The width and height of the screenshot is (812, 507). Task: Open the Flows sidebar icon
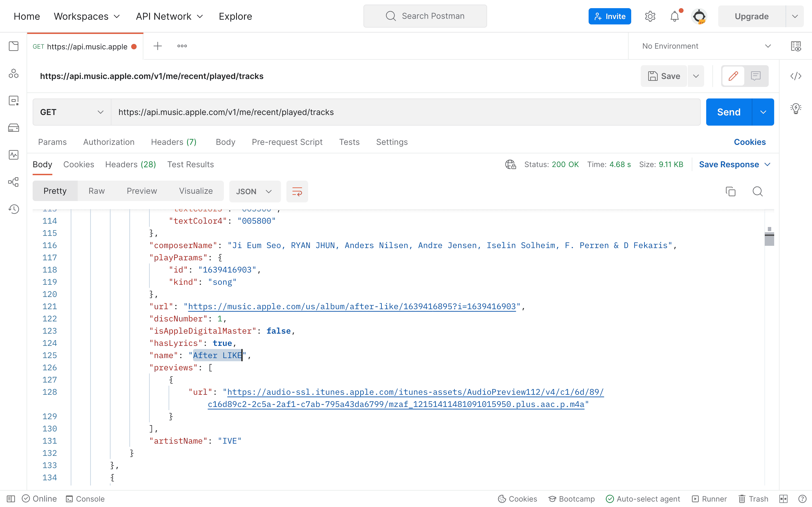click(x=13, y=182)
